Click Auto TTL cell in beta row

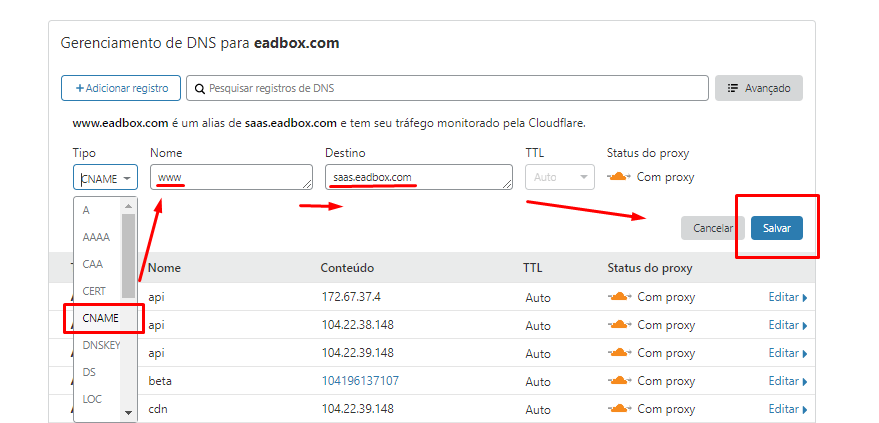pyautogui.click(x=538, y=382)
